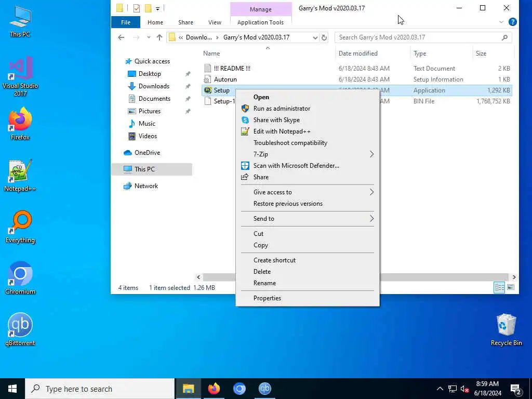
Task: Open Firefox desktop shortcut
Action: coord(20,124)
